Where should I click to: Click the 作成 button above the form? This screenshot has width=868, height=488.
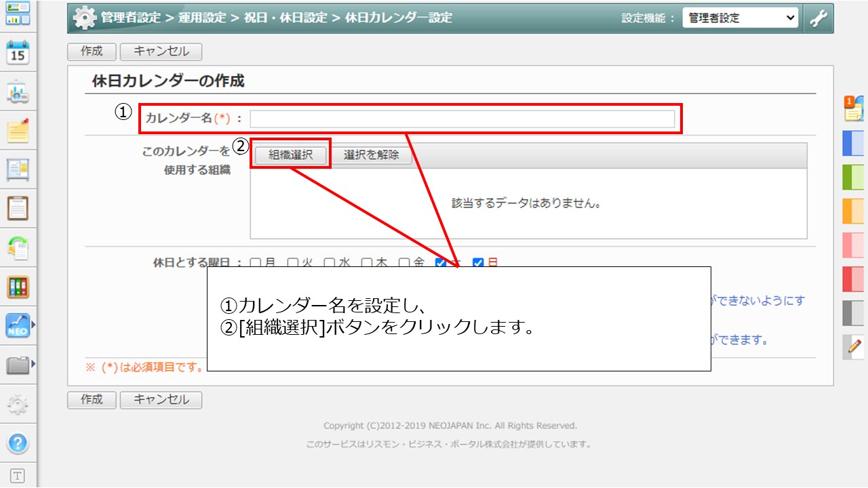click(92, 52)
